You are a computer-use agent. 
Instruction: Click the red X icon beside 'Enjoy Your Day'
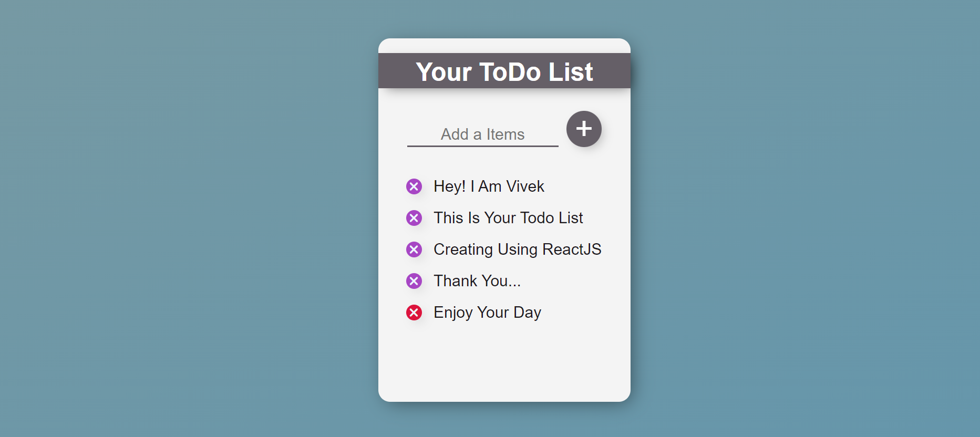(x=415, y=313)
